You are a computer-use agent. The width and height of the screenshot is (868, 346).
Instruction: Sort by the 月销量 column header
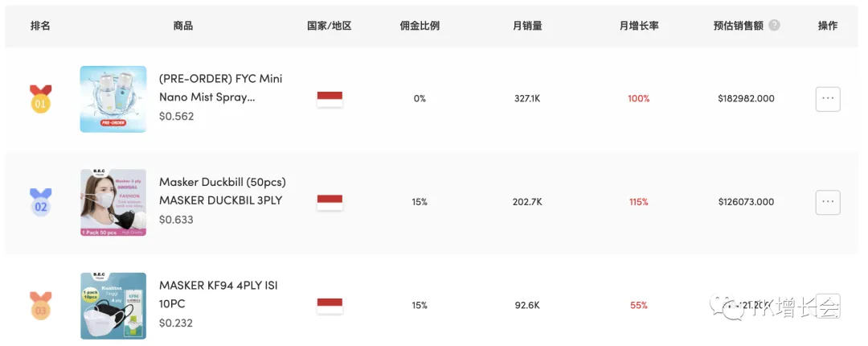coord(527,26)
